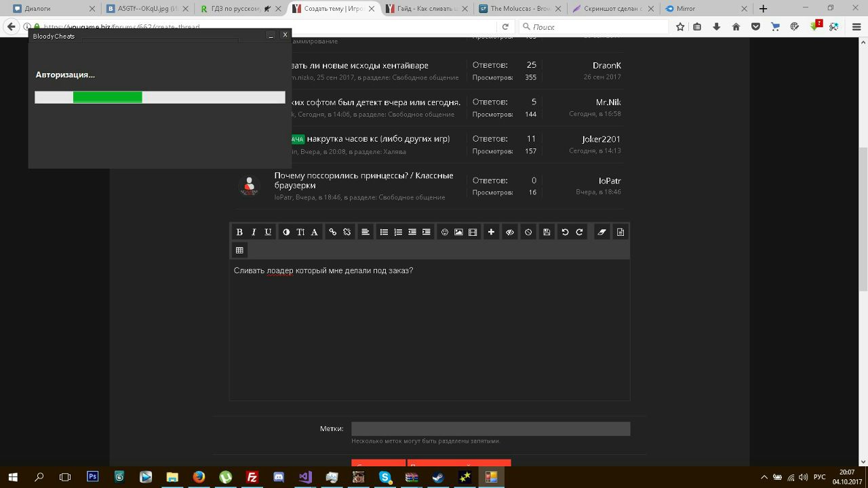Insert a table into the post
868x488 pixels.
[239, 250]
